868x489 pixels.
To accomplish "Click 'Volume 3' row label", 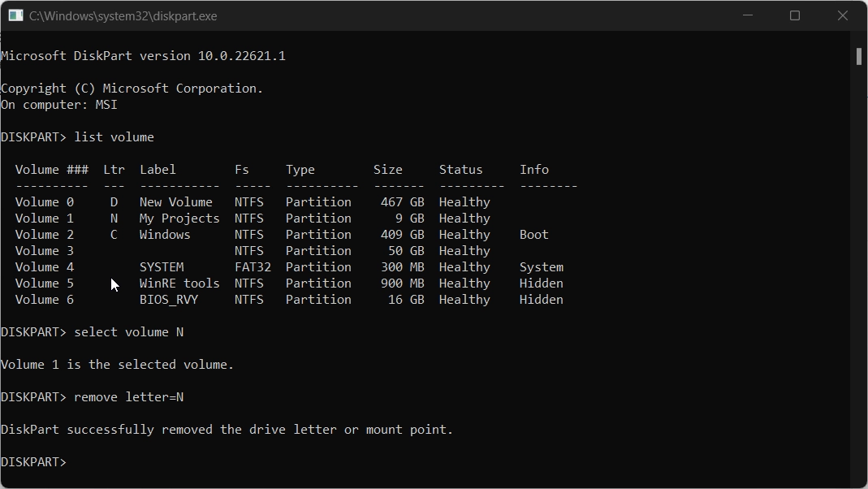I will tap(45, 251).
